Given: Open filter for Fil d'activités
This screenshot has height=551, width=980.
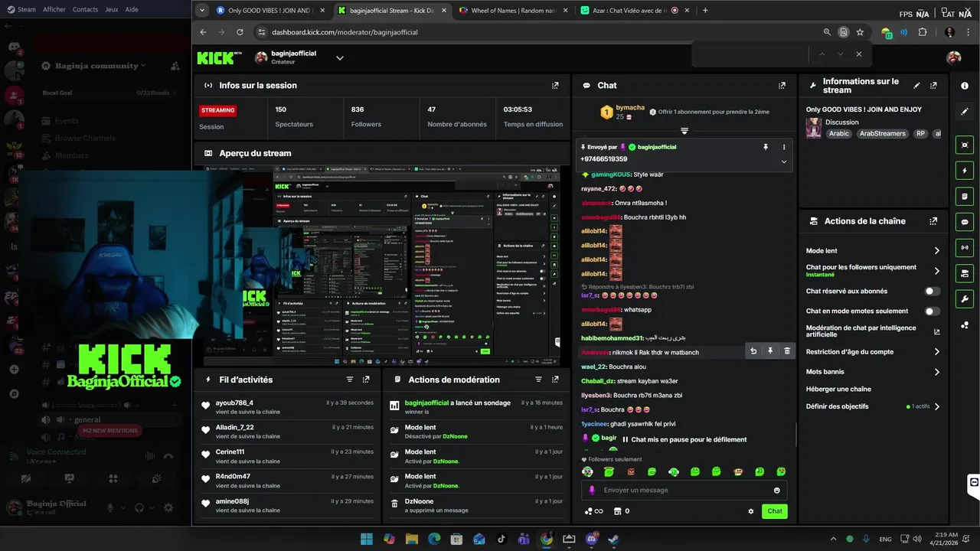Looking at the screenshot, I should click(x=350, y=380).
